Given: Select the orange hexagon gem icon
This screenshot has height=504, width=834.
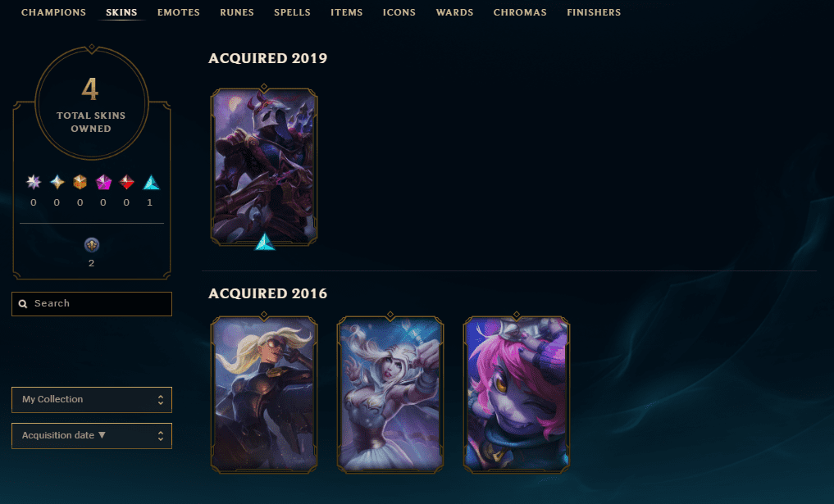Looking at the screenshot, I should (x=80, y=183).
